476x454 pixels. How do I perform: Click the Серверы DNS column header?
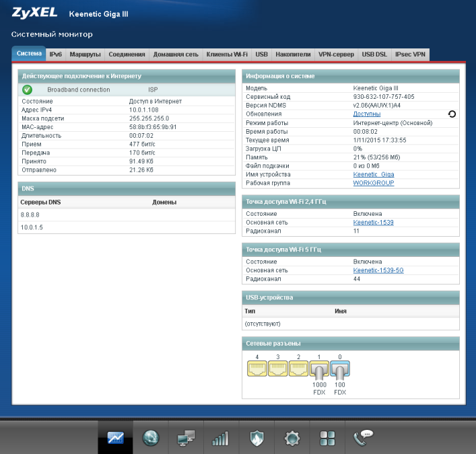(x=40, y=202)
